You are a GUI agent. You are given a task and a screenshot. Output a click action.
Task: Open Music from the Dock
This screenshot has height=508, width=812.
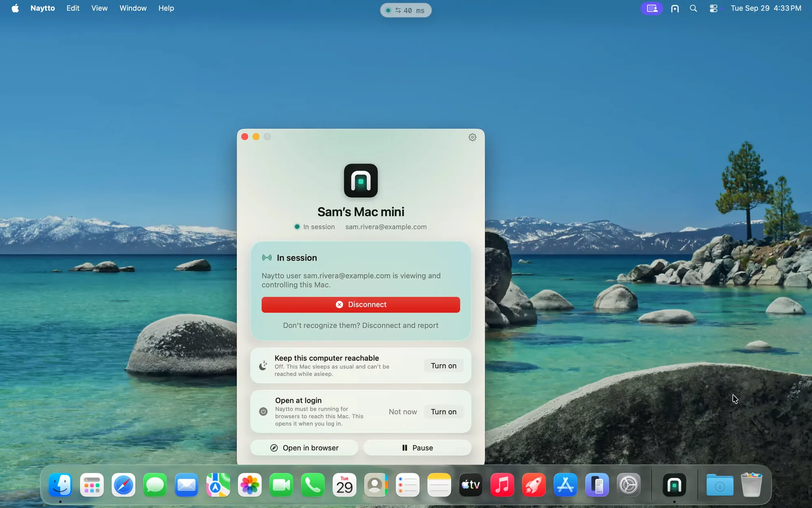(502, 485)
